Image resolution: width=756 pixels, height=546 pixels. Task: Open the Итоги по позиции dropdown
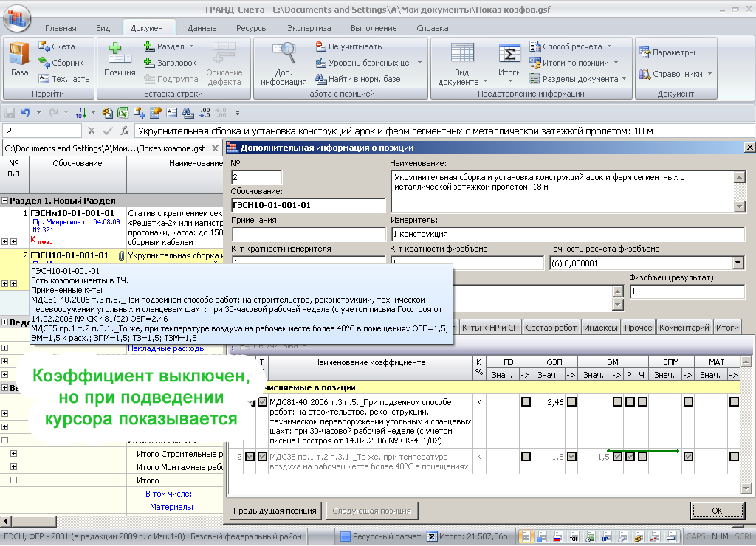point(616,63)
